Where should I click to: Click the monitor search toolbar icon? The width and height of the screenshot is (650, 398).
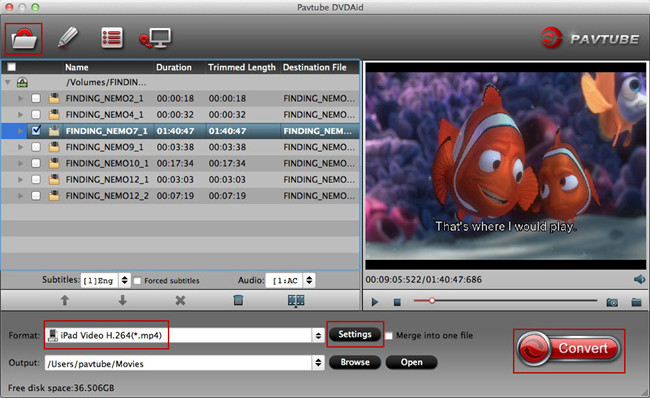tap(155, 39)
